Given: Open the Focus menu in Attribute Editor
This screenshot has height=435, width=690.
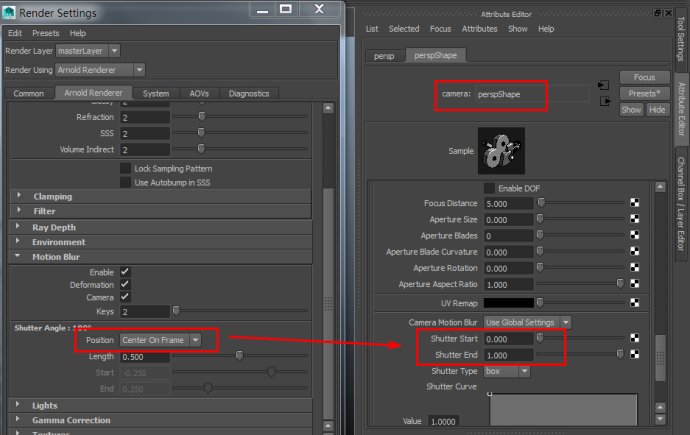Looking at the screenshot, I should click(x=440, y=29).
